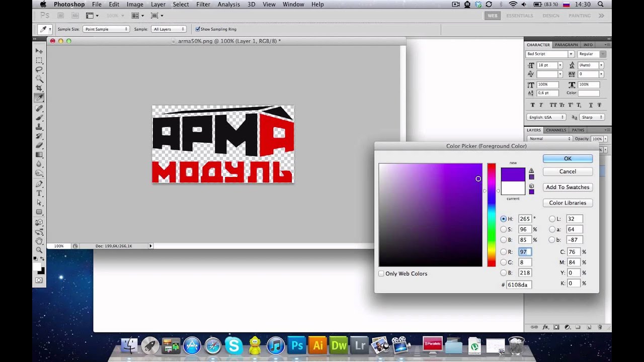Select the Eraser tool
Viewport: 644px width, 362px height.
click(x=39, y=145)
